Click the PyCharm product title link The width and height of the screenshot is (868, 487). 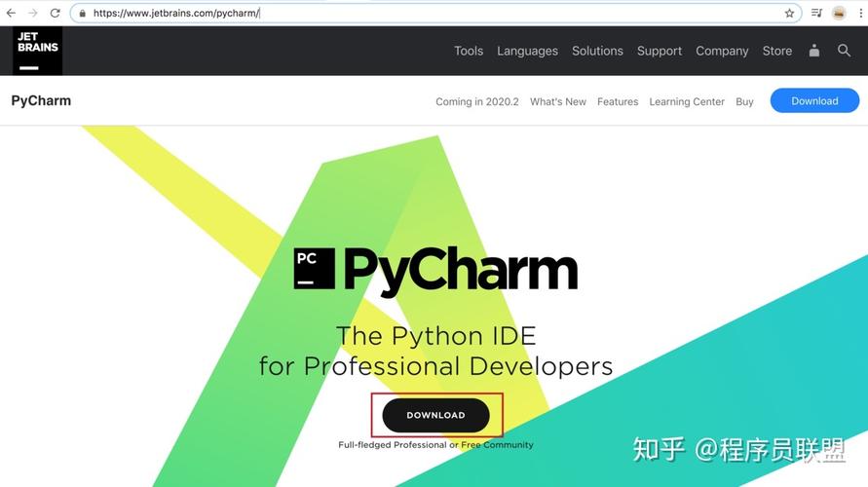tap(41, 100)
